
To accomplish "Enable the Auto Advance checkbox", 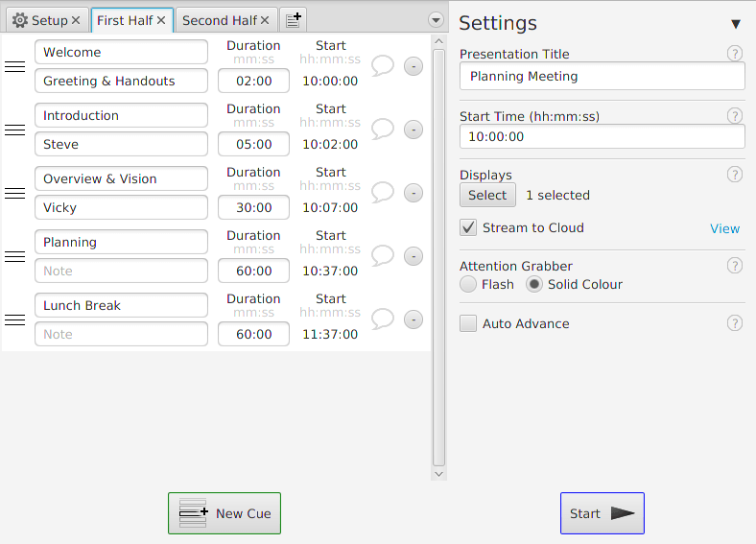I will click(468, 323).
